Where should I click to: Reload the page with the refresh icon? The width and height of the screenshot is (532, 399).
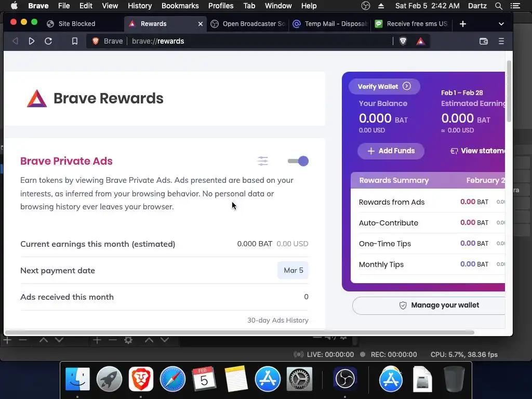click(x=48, y=41)
